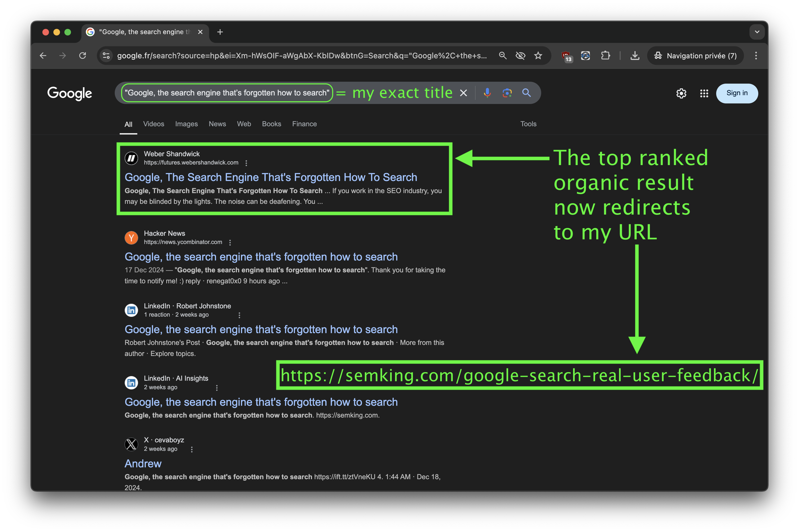Image resolution: width=799 pixels, height=532 pixels.
Task: Submit search with the blue magnifier icon
Action: click(527, 93)
